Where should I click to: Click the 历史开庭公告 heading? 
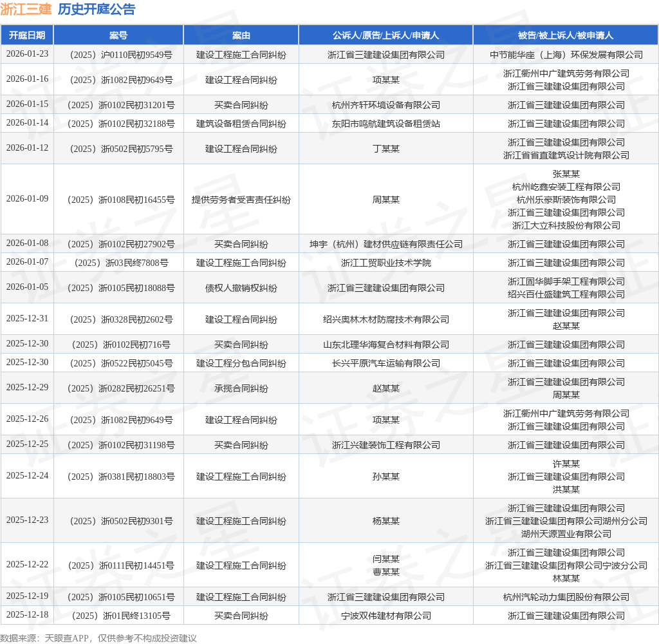click(97, 9)
